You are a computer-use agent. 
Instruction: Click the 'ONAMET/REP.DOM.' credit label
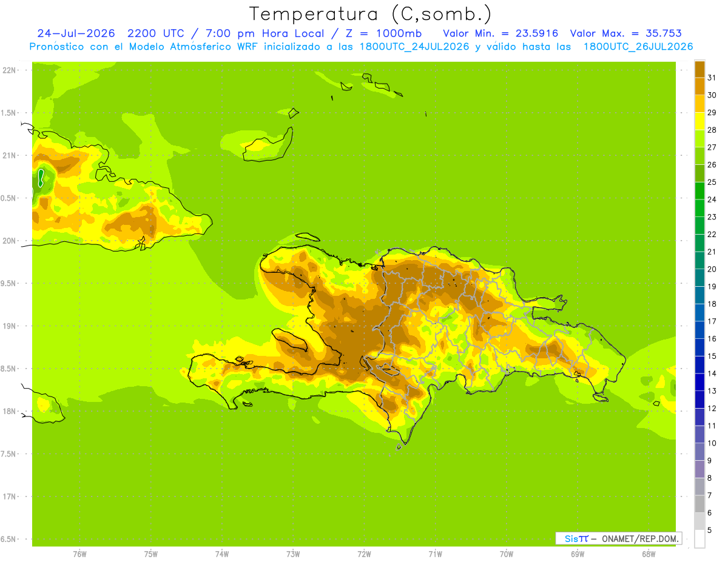click(x=639, y=538)
